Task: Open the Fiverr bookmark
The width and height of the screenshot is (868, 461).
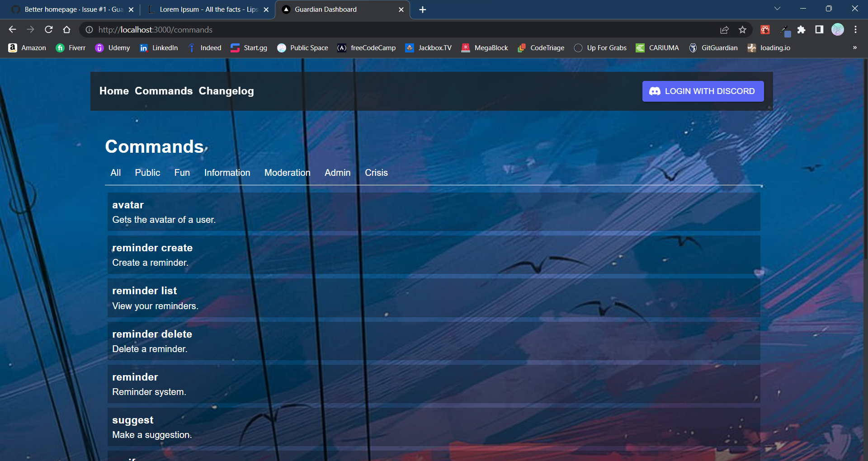Action: pyautogui.click(x=71, y=48)
